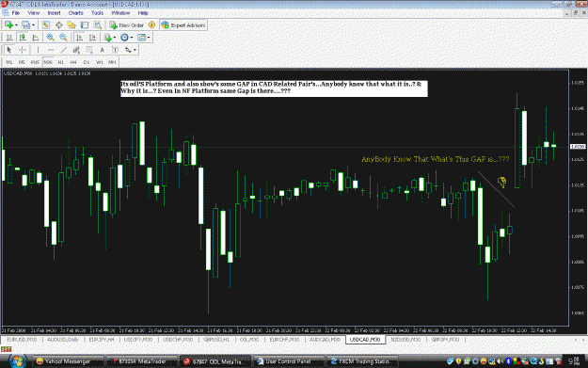Viewport: 588px width, 368px height.
Task: Click the Profiles icon
Action: tap(26, 25)
